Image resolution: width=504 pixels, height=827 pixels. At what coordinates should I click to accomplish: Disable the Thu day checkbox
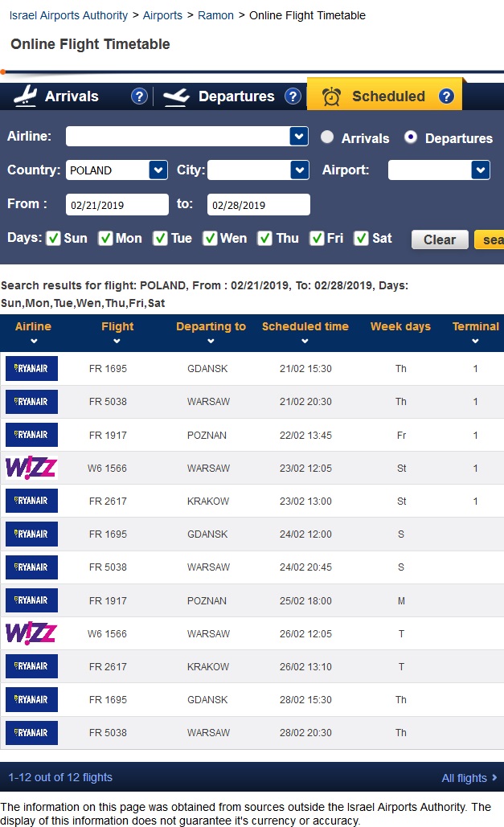[264, 239]
